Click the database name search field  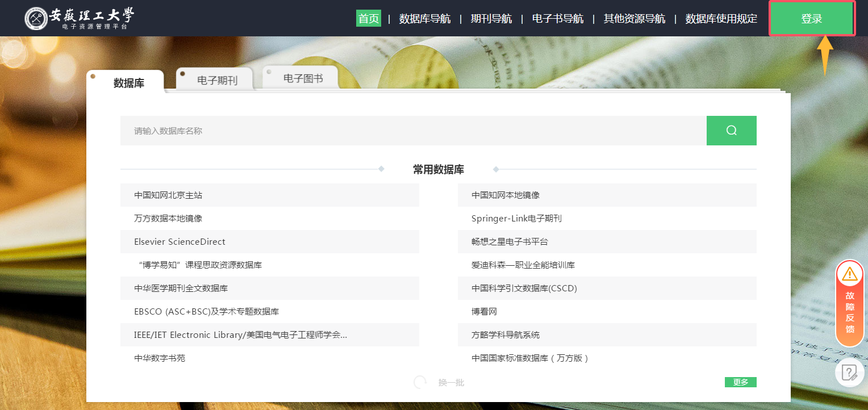click(413, 131)
